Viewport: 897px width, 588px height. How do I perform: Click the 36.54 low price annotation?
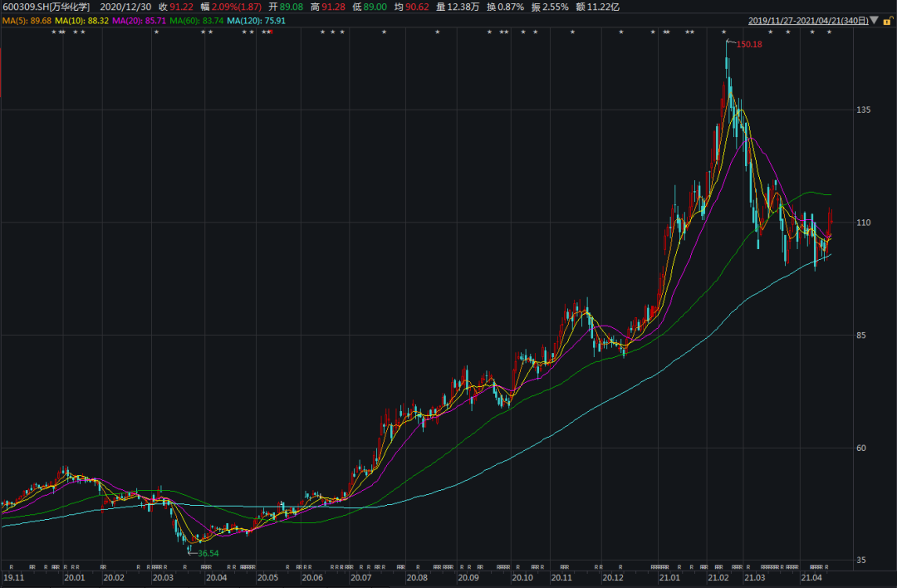[x=208, y=553]
